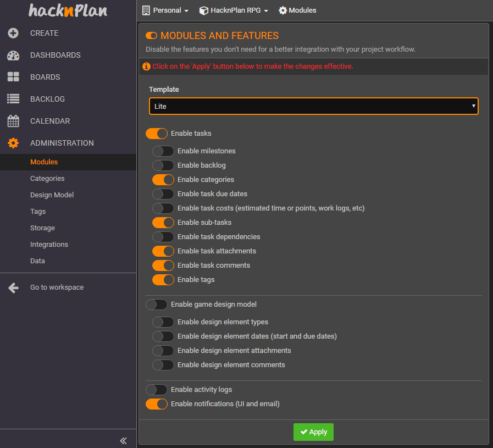The image size is (493, 448).
Task: Collapse sidebar with double chevron icon
Action: tap(124, 440)
